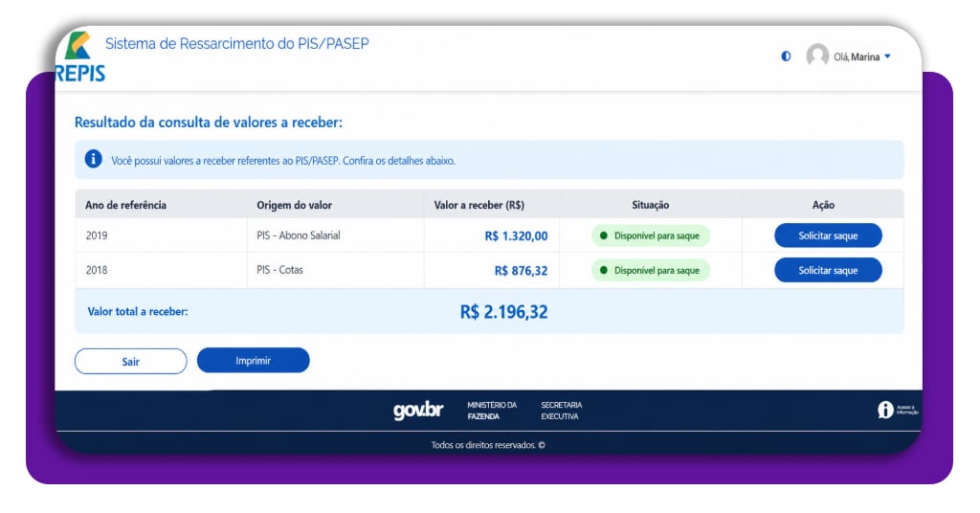980x513 pixels.
Task: Open the Olá, Marina user dropdown
Action: pyautogui.click(x=862, y=56)
